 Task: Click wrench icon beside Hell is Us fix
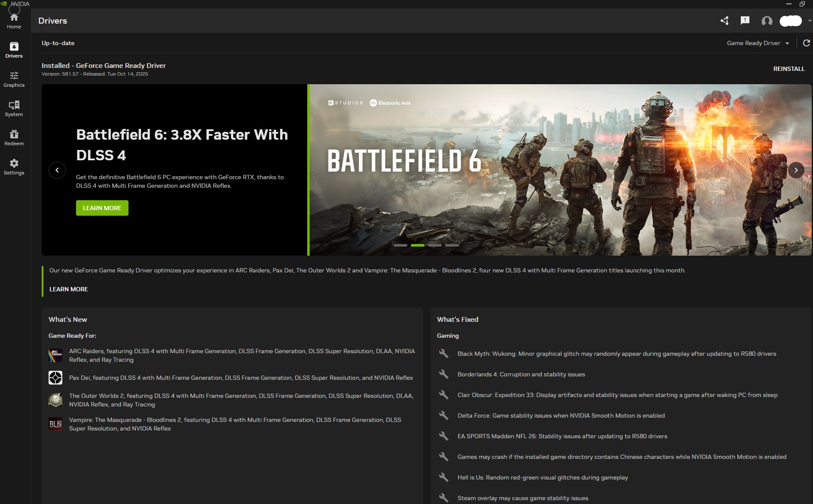tap(444, 477)
